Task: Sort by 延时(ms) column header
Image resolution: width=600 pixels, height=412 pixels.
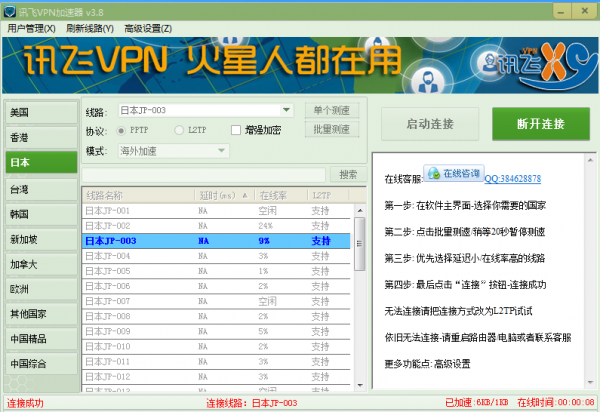Action: click(225, 195)
